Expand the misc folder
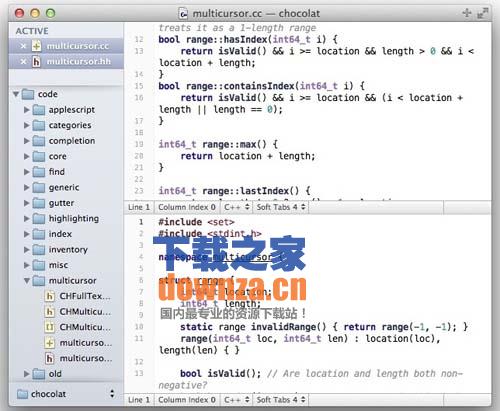This screenshot has width=500, height=411. tap(27, 265)
